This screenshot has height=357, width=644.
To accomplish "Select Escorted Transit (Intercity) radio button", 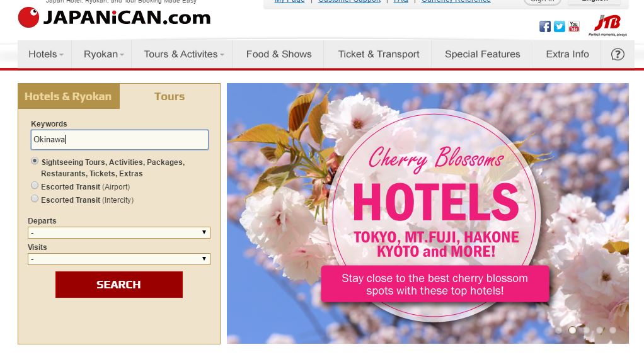I will (35, 198).
